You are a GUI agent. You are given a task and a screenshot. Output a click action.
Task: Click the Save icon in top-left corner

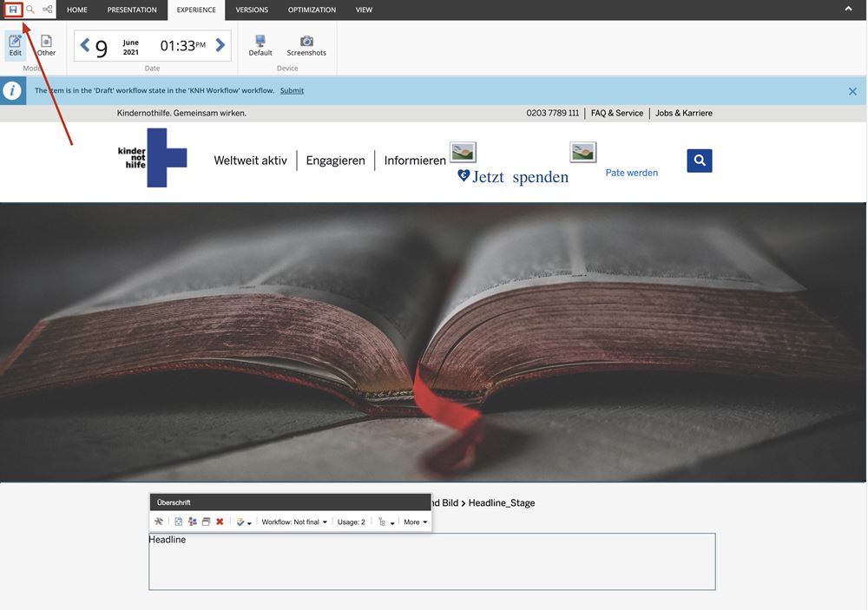point(13,10)
